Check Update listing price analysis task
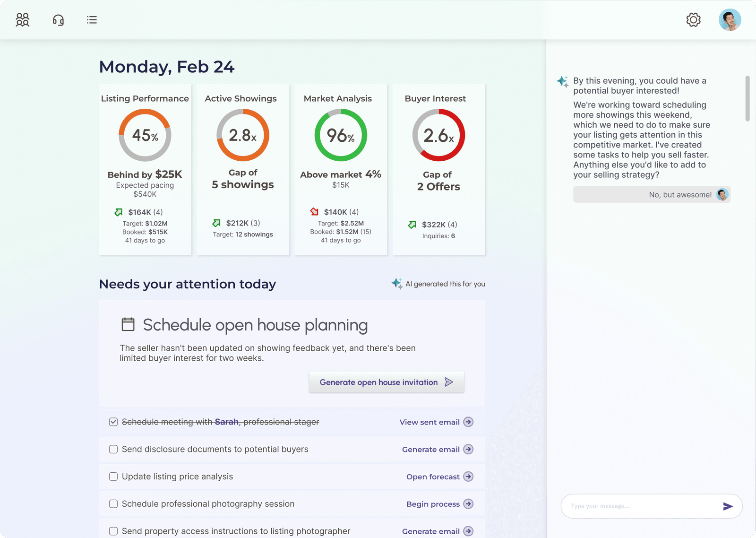 pos(113,477)
